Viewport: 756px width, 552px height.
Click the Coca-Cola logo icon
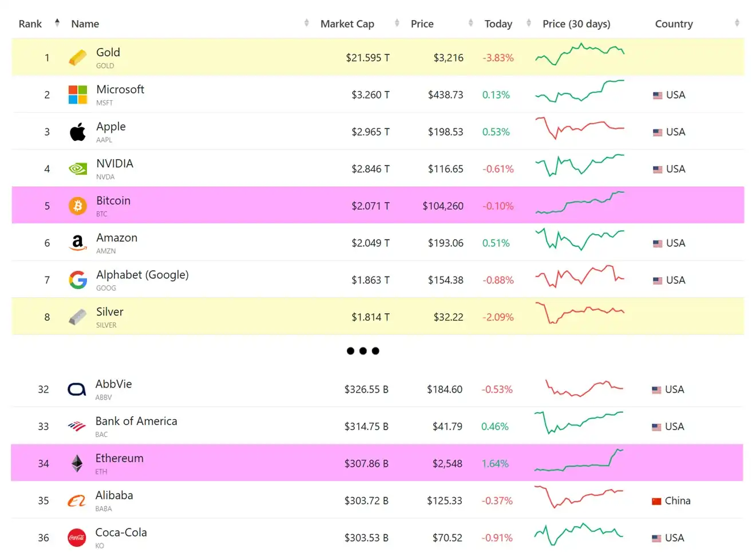coord(77,538)
